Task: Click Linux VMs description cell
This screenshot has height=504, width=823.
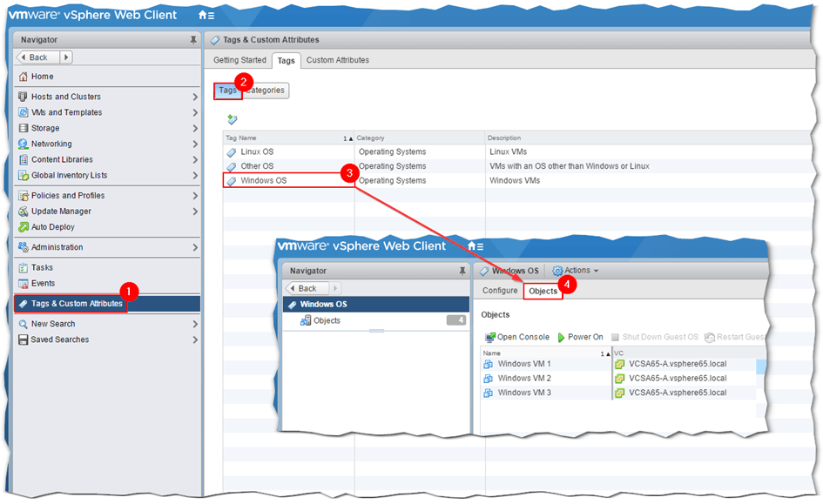Action: click(508, 152)
